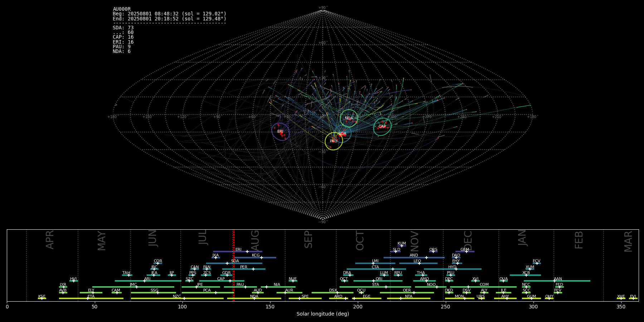644x322 pixels.
Task: Click the ARI shower label in timeline
Action: click(147, 279)
